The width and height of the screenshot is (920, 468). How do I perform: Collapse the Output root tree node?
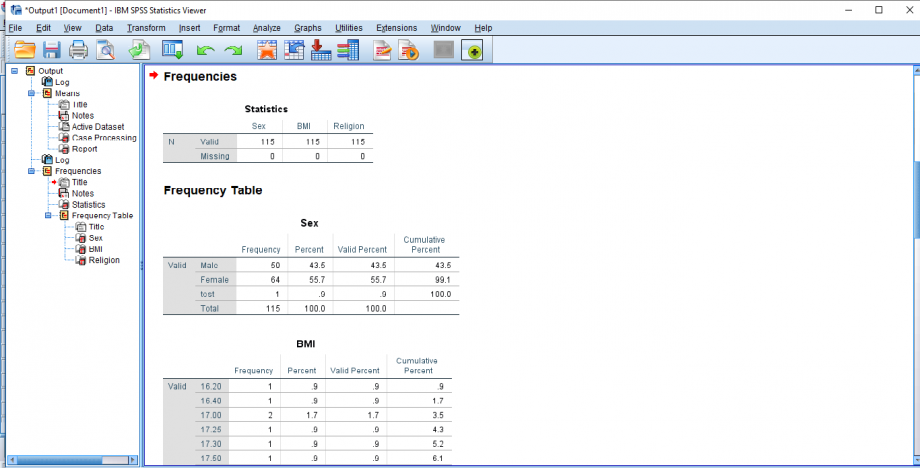(15, 71)
